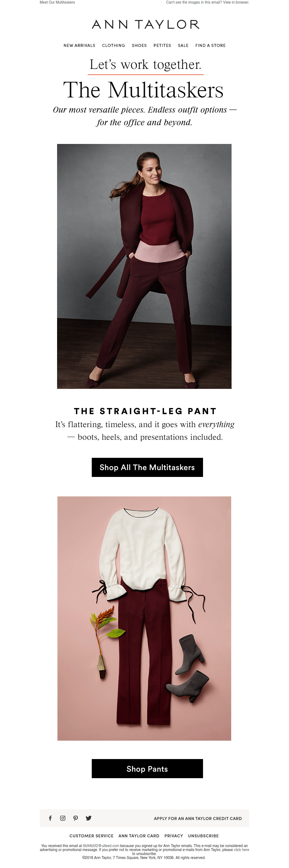Select Shoes in the navigation bar
This screenshot has height=868, width=289.
click(x=139, y=45)
